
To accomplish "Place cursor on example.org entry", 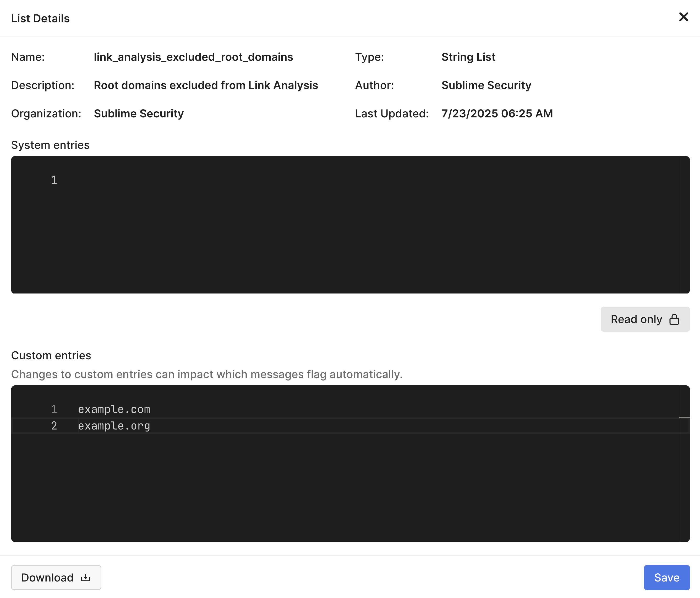I will tap(114, 426).
